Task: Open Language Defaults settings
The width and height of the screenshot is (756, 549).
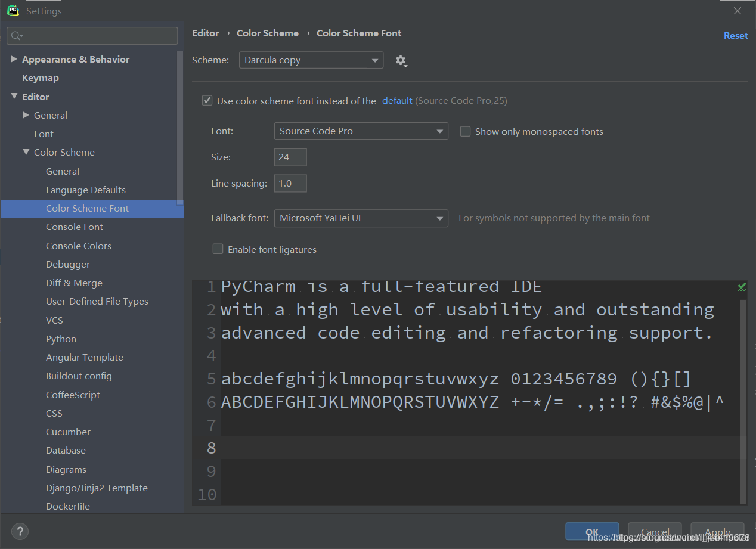Action: (86, 190)
